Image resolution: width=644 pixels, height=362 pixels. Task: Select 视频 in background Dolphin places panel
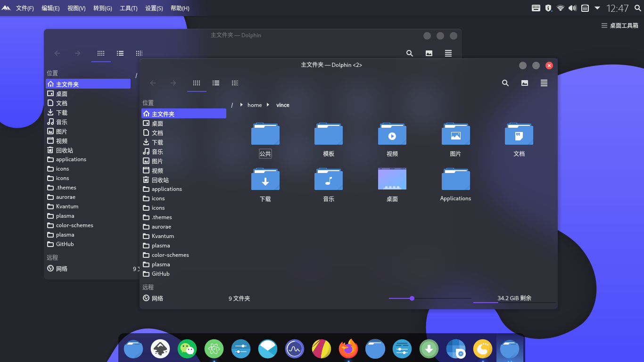(x=88, y=140)
